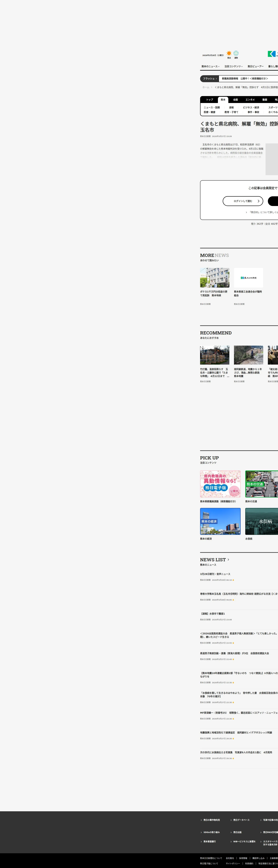Open the star fortune (運勢) icon
The width and height of the screenshot is (278, 868).
(x=236, y=53)
